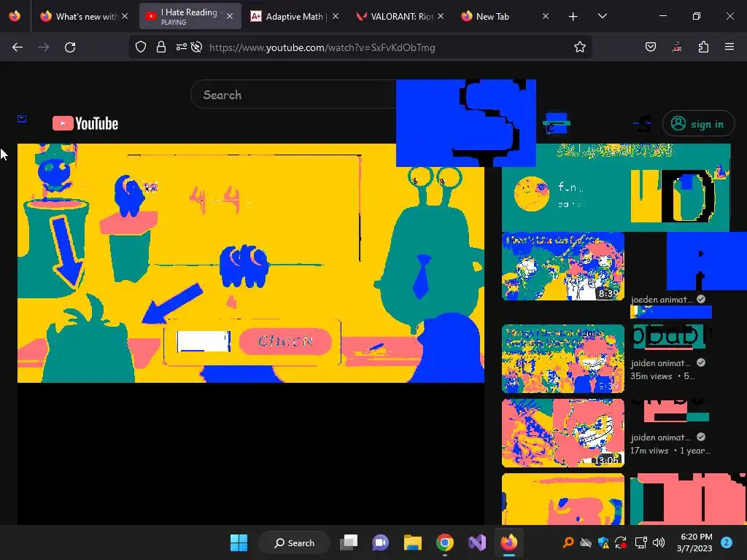The width and height of the screenshot is (747, 560).
Task: Go back using browser back arrow
Action: tap(18, 47)
